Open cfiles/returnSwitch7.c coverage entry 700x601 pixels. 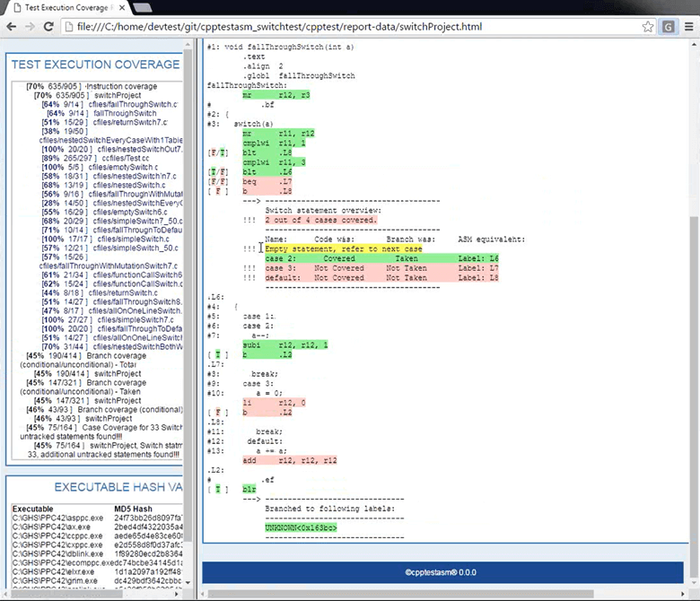[105, 122]
